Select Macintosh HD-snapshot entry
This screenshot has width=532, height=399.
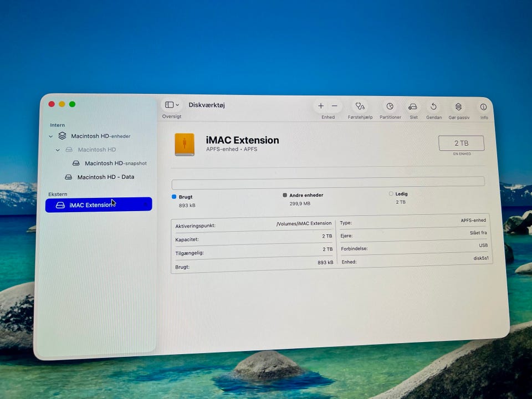click(x=116, y=163)
